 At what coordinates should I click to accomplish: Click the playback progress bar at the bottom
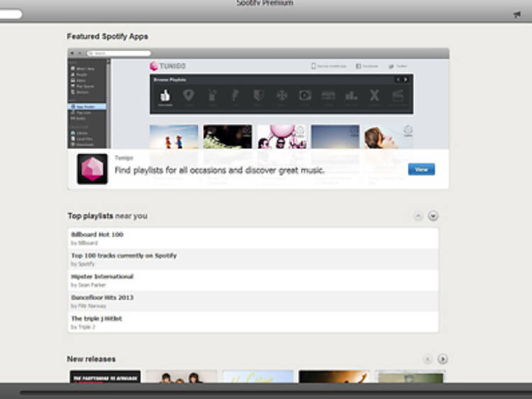tap(276, 393)
